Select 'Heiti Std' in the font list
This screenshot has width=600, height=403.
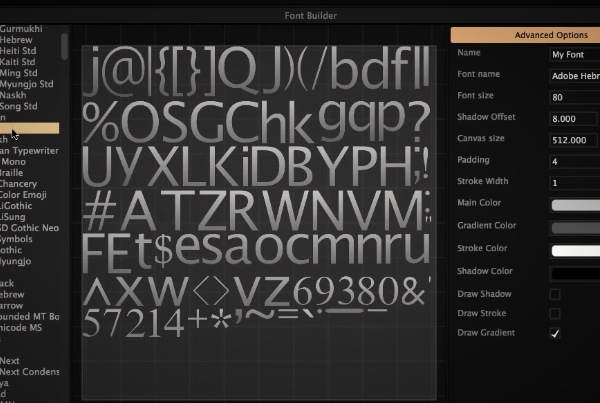(x=18, y=51)
